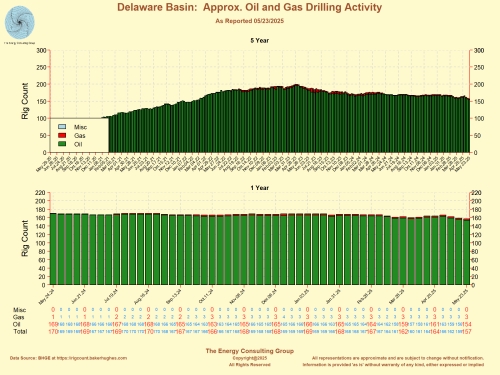The height and width of the screenshot is (375, 500).
Task: Click the spiral Energy Consulting Group logo
Action: pos(19,23)
